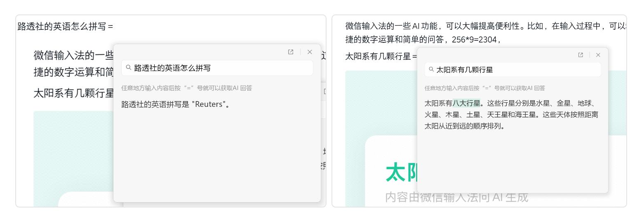Dismiss the 太阳系有几颗行星 answer popup
644x224 pixels.
(x=598, y=55)
